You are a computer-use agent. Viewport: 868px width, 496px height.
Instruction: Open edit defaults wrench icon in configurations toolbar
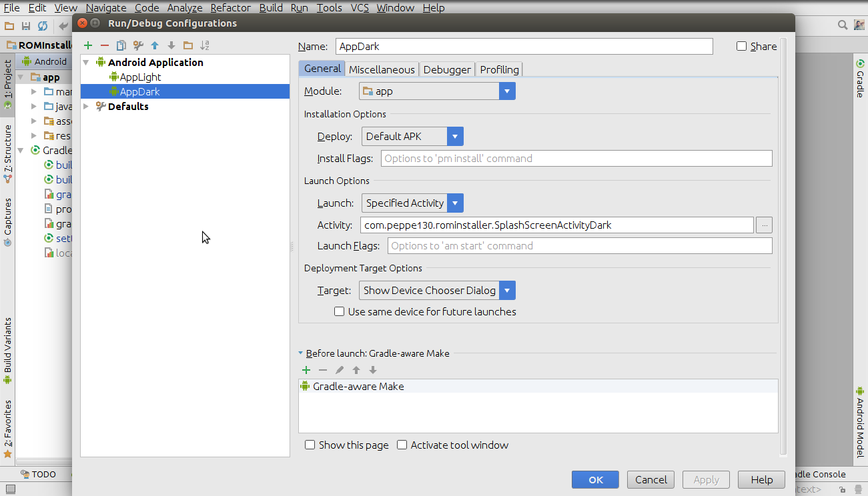138,45
